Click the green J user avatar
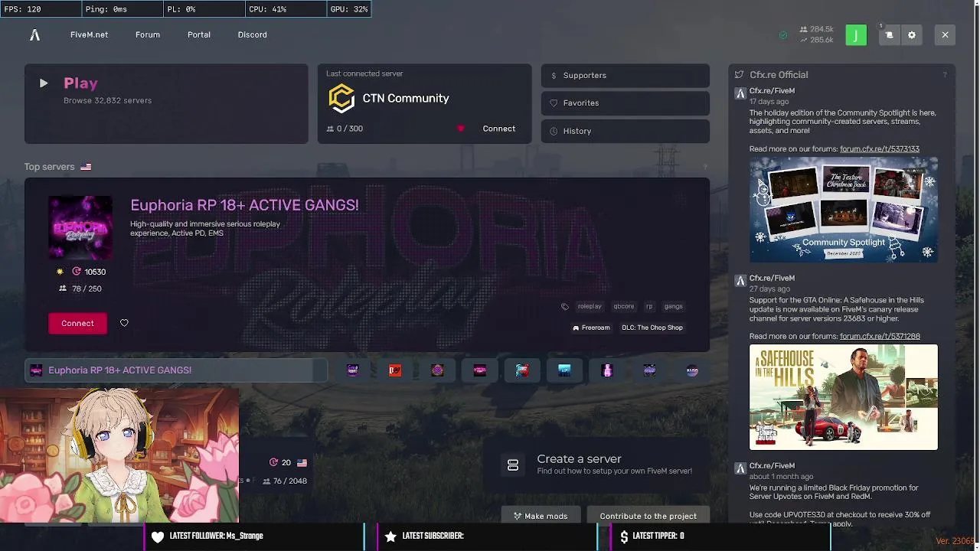Screen dimensions: 980x551 tap(856, 34)
